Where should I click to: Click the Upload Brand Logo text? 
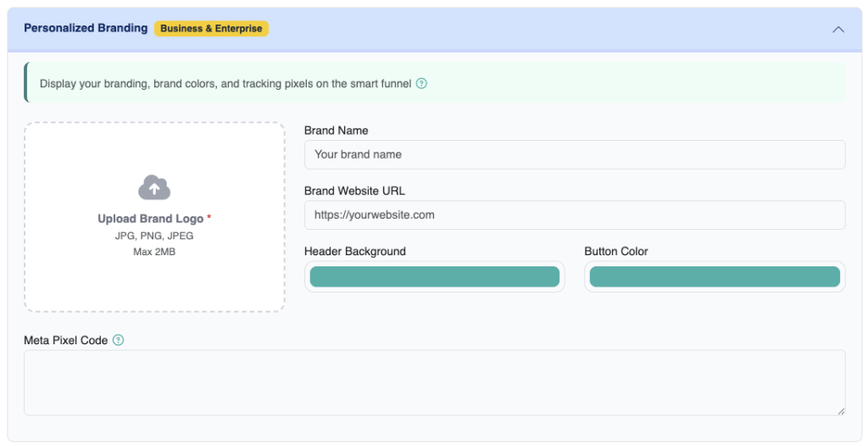tap(151, 219)
